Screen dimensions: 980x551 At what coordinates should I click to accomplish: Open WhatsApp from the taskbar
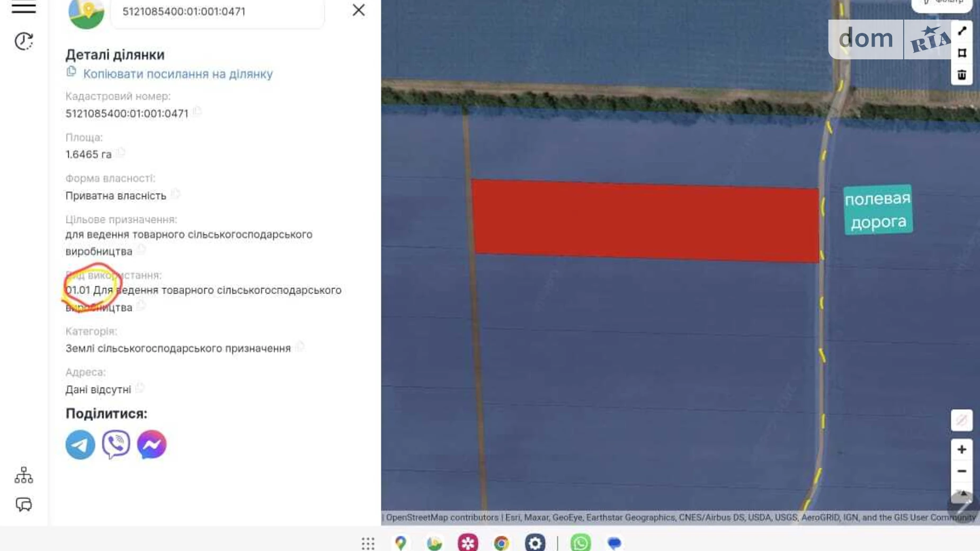581,543
